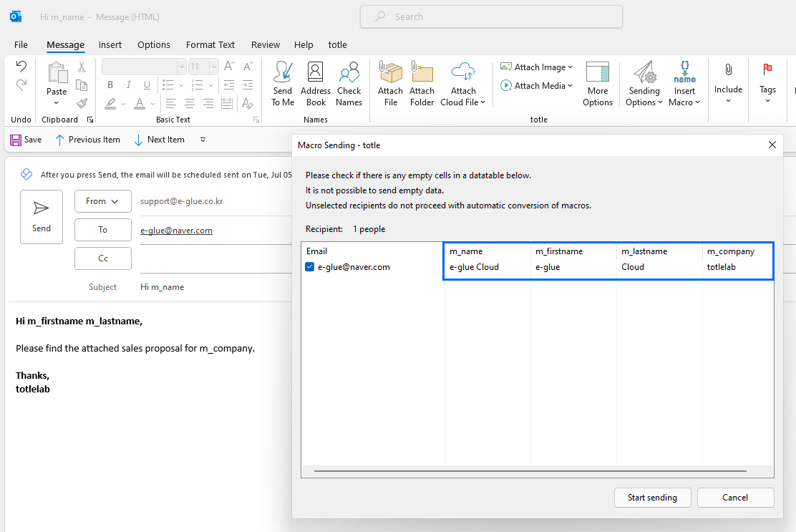This screenshot has width=796, height=532.
Task: Click the numbered list icon
Action: click(x=198, y=84)
